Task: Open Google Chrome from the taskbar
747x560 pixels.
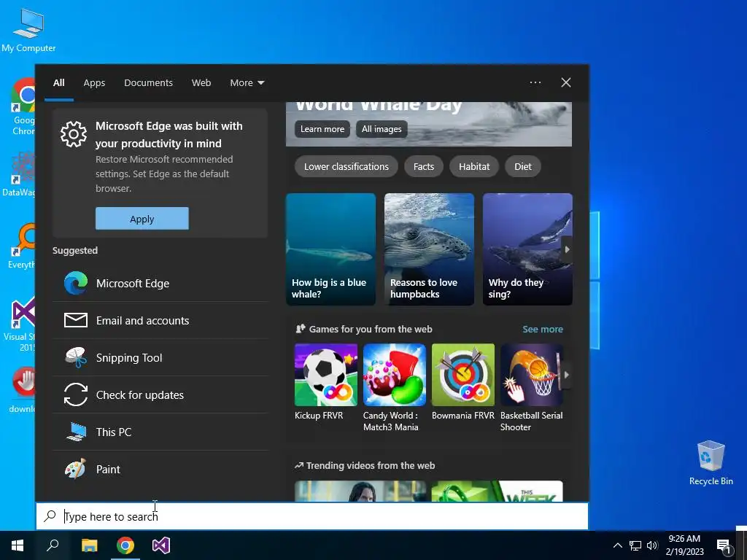Action: [x=125, y=545]
